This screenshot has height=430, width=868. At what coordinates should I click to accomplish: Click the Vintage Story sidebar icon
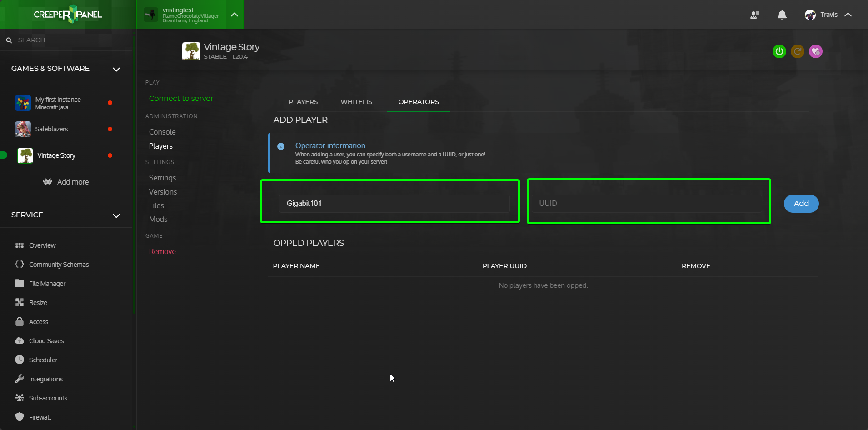(x=25, y=155)
